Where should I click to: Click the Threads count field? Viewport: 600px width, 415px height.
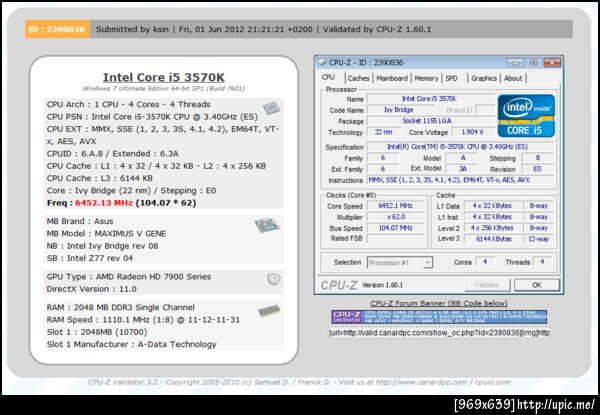pos(542,262)
